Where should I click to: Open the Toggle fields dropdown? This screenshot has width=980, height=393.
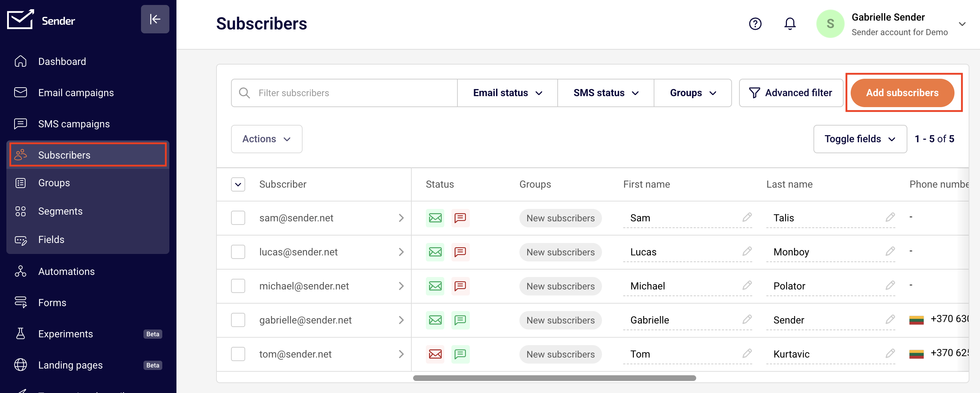coord(860,139)
